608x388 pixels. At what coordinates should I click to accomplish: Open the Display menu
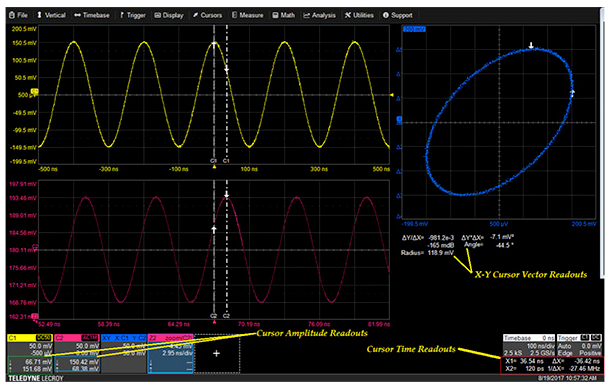(169, 15)
